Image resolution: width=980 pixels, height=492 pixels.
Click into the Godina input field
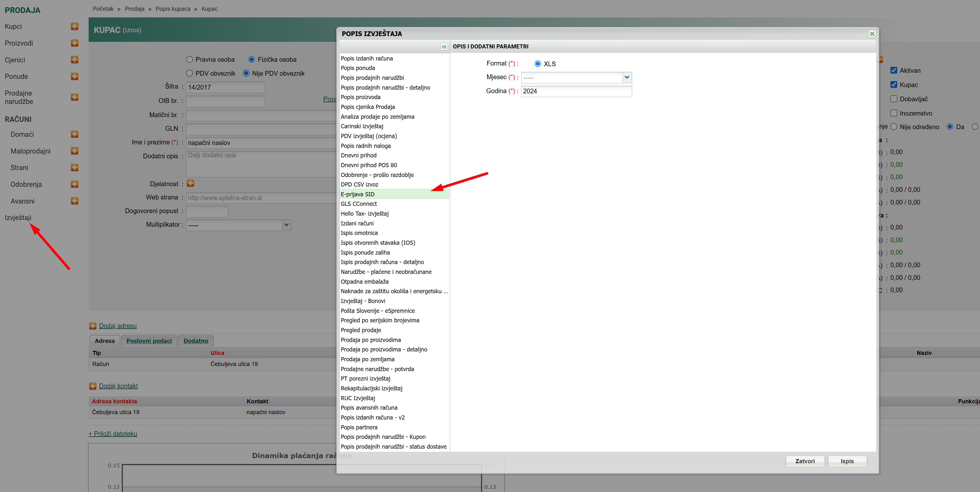(576, 91)
